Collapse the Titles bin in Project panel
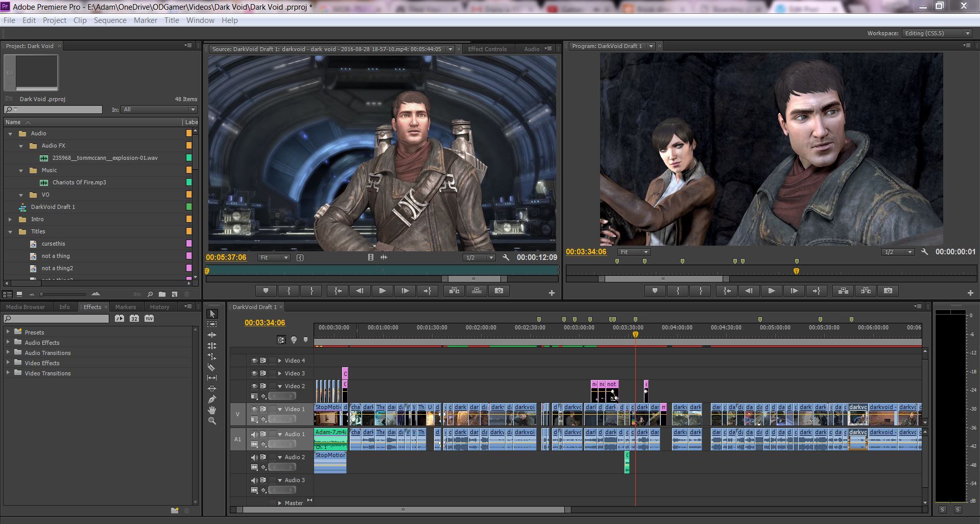This screenshot has height=524, width=980. coord(10,232)
